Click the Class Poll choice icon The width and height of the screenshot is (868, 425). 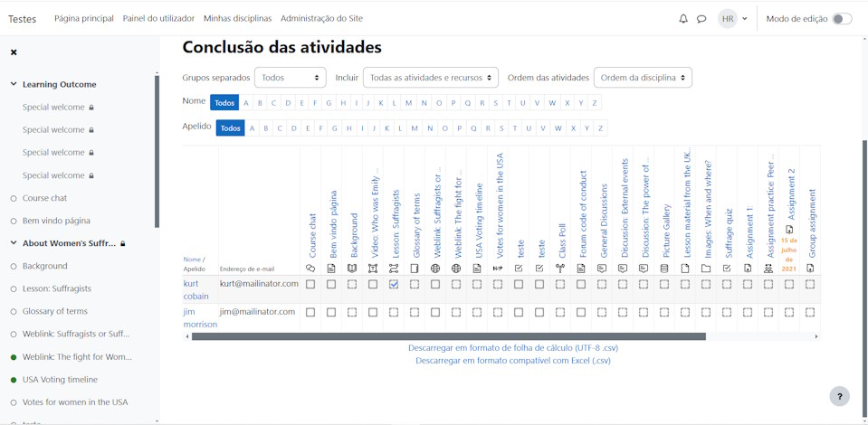[560, 269]
